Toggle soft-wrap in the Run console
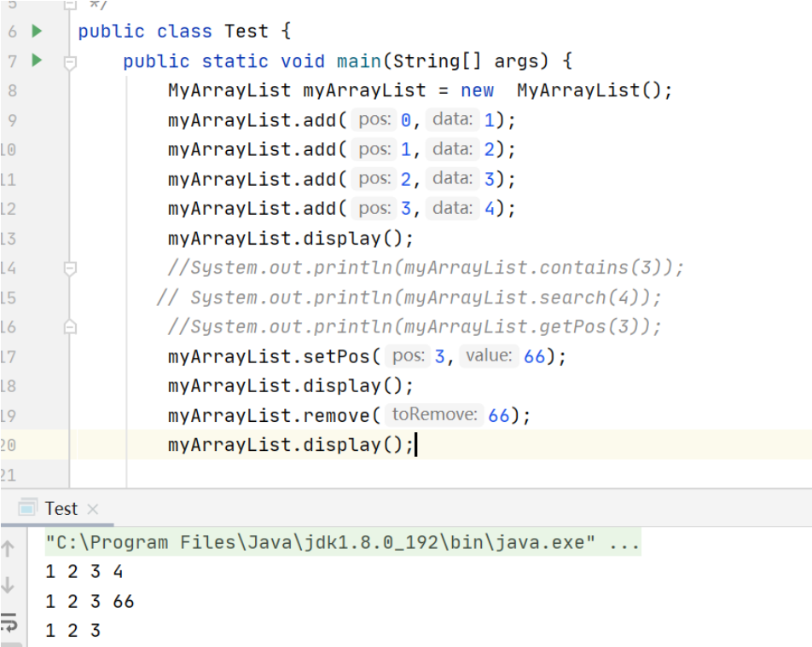This screenshot has height=647, width=812. 9,622
